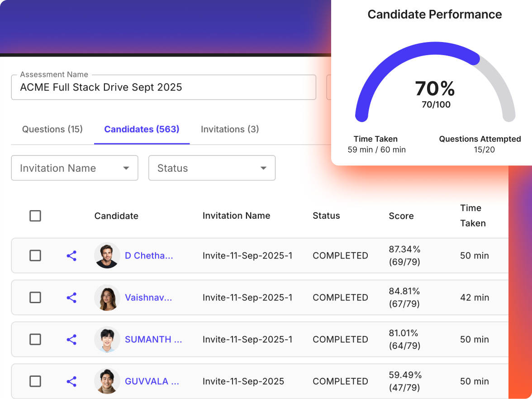The height and width of the screenshot is (399, 532).
Task: Open D Chetha's profile avatar
Action: click(107, 255)
